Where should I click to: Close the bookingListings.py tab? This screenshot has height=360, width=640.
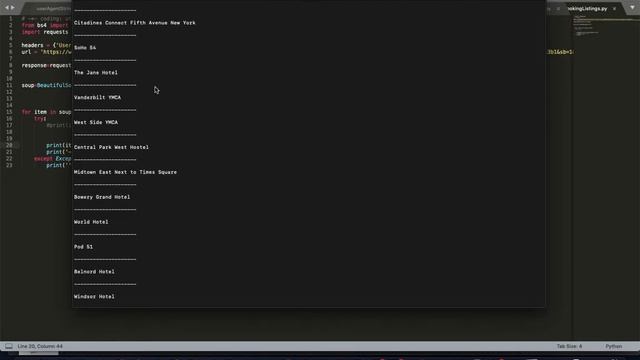614,9
